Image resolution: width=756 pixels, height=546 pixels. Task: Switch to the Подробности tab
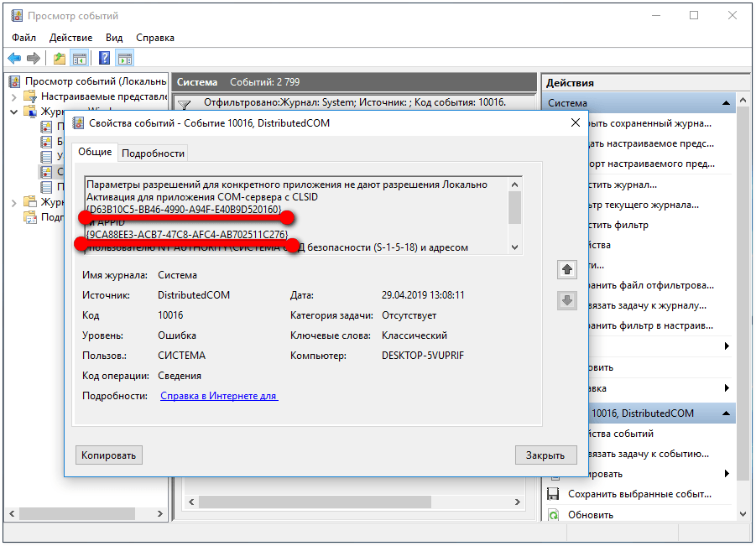click(x=153, y=153)
